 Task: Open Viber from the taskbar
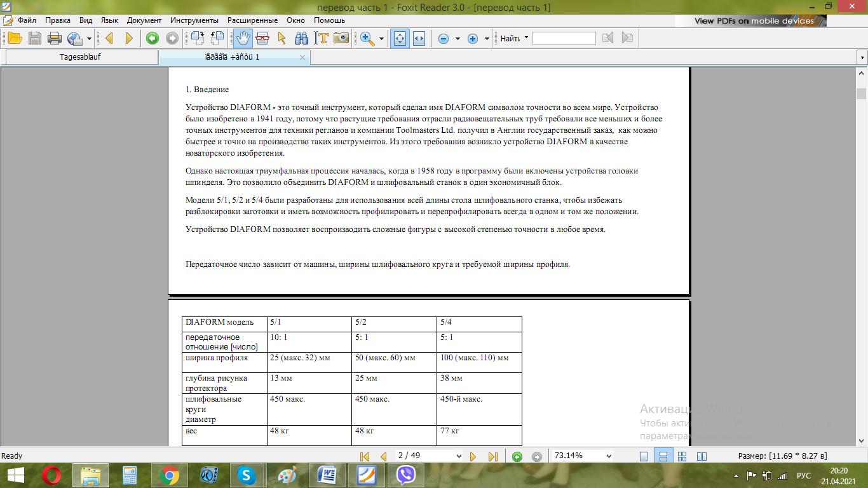point(406,475)
